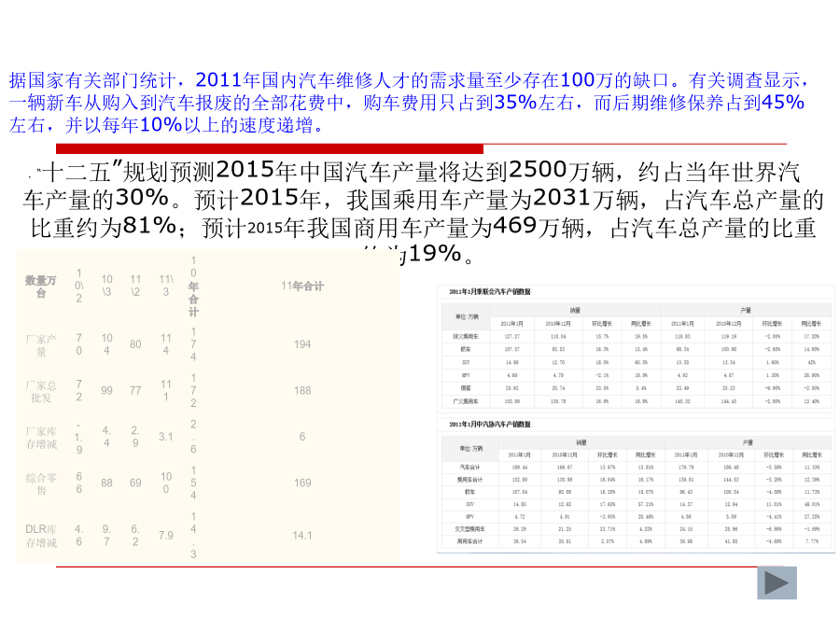The width and height of the screenshot is (840, 630).
Task: Click the "汽车合计" row label
Action: click(x=469, y=468)
